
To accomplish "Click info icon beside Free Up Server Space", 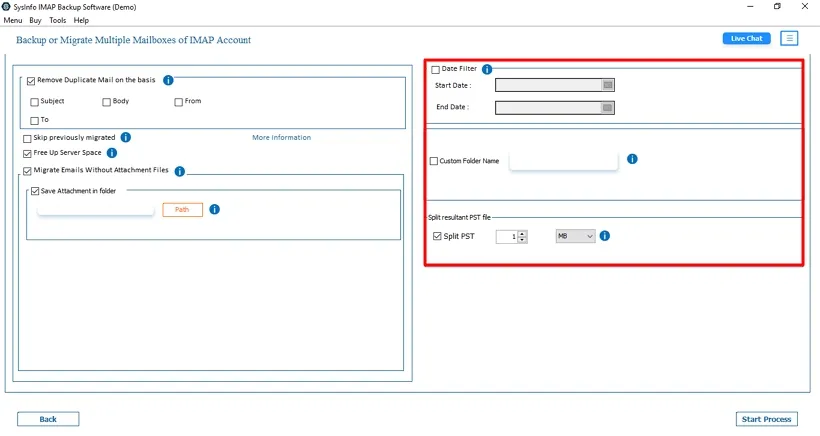I will coord(112,153).
